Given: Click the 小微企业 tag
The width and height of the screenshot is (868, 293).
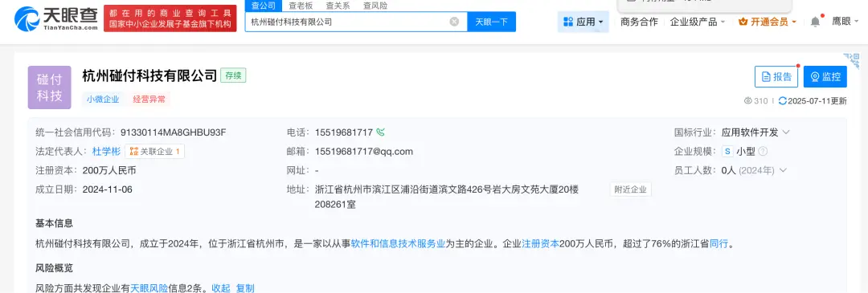Looking at the screenshot, I should (x=103, y=100).
